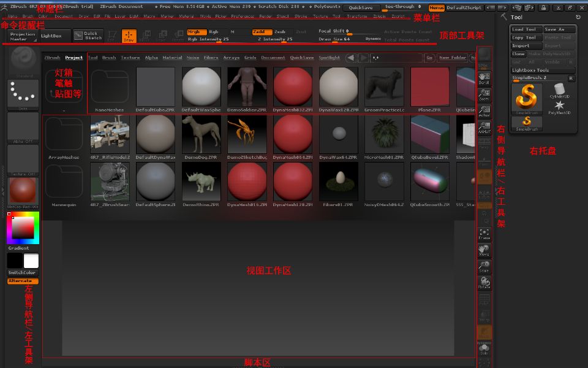Select the white color swatch
Screen dimensions: 588x368
click(31, 261)
